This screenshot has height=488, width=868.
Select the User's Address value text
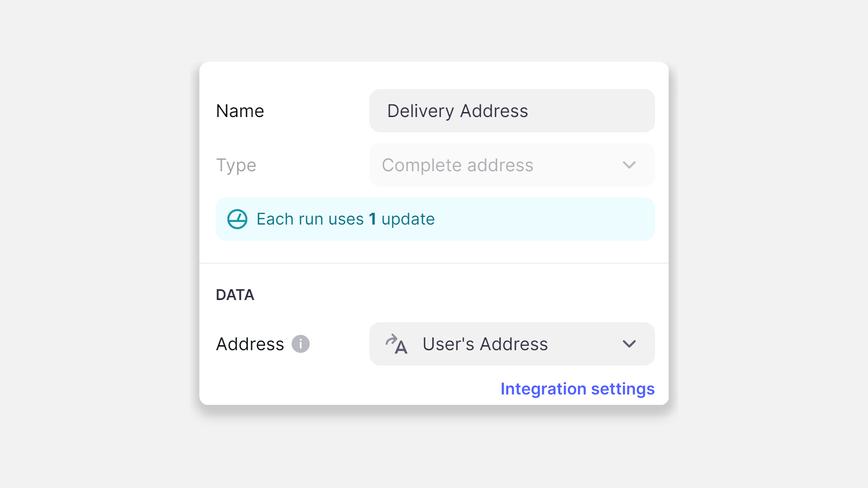pos(485,344)
